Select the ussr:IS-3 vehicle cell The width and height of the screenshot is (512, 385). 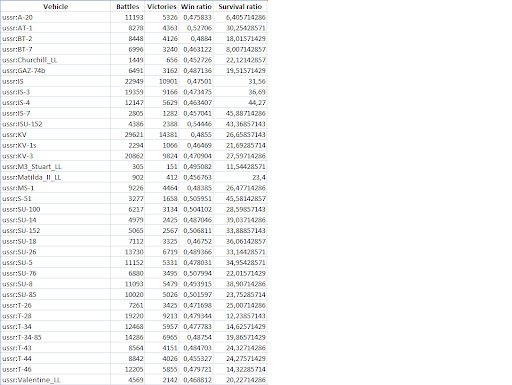tap(55, 92)
